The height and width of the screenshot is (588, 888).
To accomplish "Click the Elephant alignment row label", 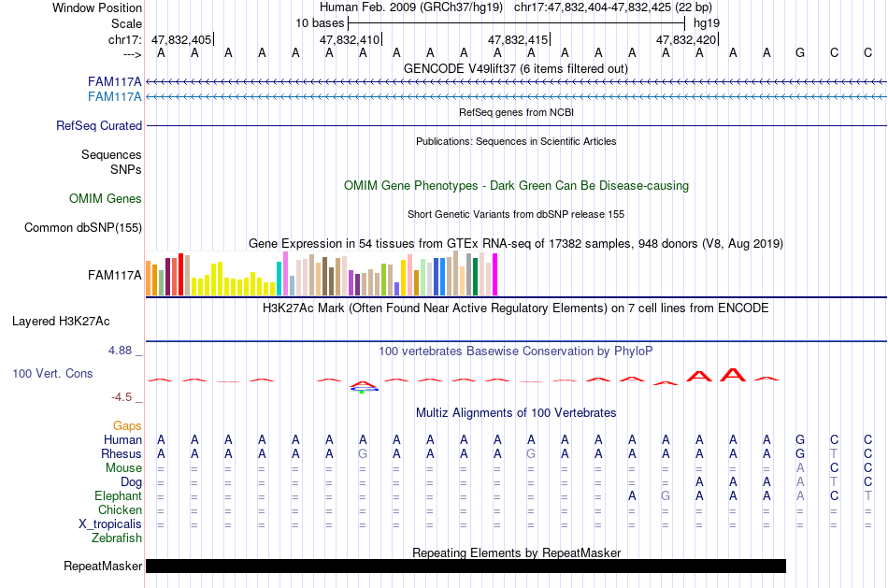I will (118, 496).
